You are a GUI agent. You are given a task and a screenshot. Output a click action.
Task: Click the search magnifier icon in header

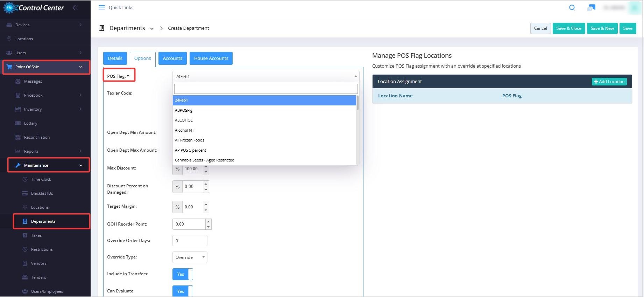(x=572, y=8)
